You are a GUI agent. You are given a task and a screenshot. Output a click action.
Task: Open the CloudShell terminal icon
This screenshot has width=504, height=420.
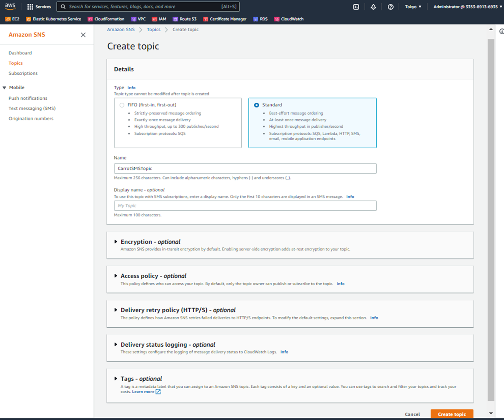[x=356, y=7]
